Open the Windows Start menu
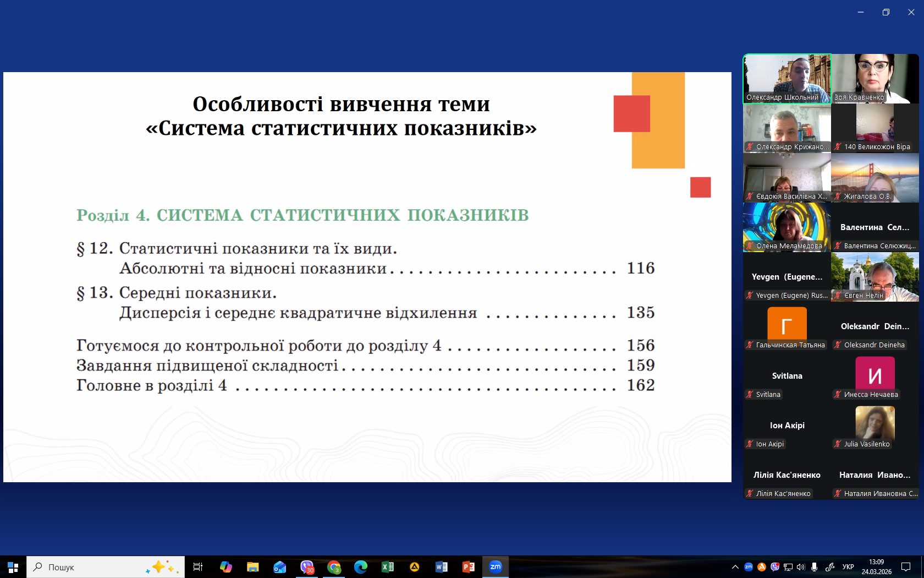Image resolution: width=924 pixels, height=578 pixels. 13,566
